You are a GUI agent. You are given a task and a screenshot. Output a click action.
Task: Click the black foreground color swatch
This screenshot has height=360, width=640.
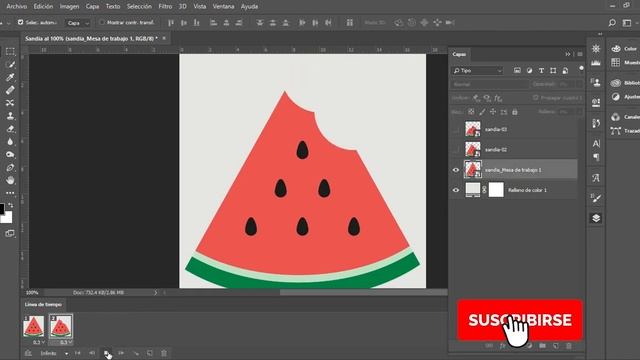(x=2, y=209)
